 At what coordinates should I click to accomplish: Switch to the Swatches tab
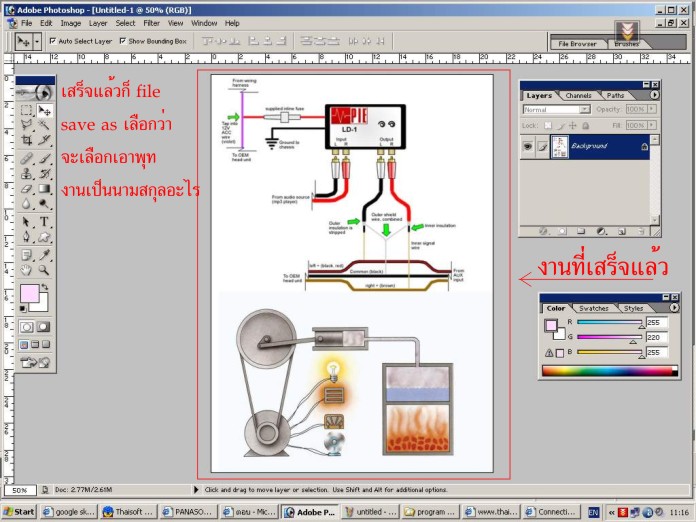(x=594, y=308)
